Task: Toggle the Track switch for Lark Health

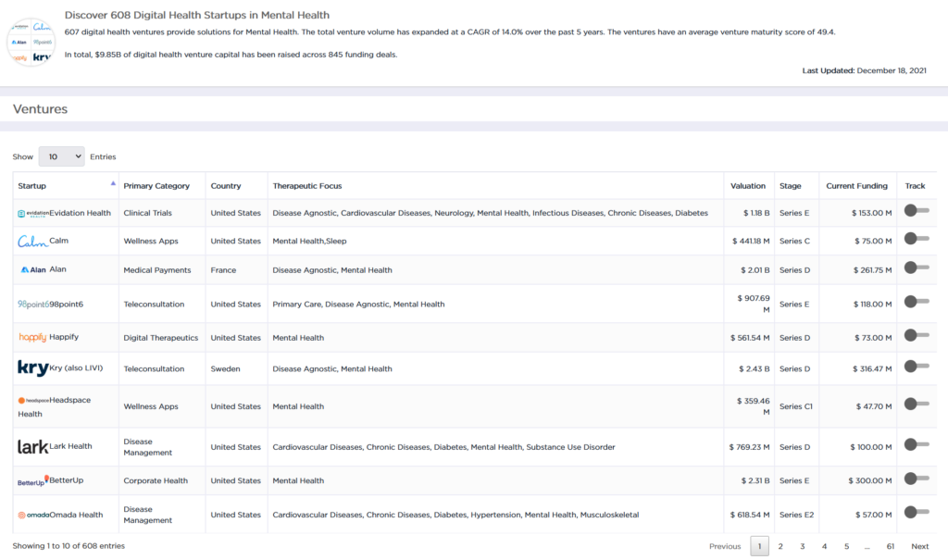Action: (x=916, y=444)
